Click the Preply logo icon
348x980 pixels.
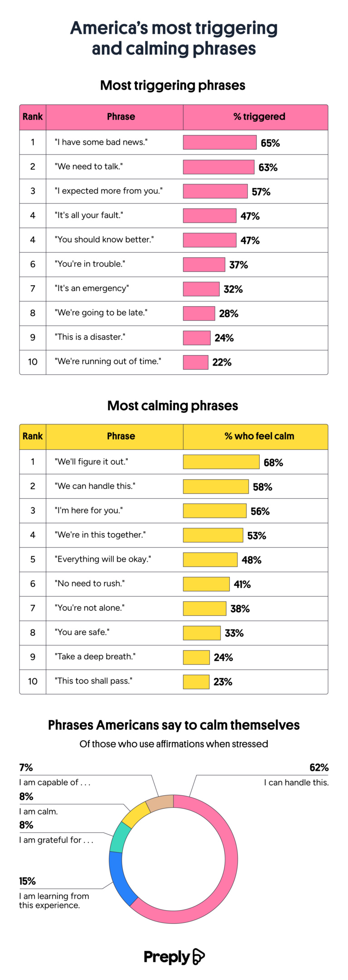coord(198,956)
